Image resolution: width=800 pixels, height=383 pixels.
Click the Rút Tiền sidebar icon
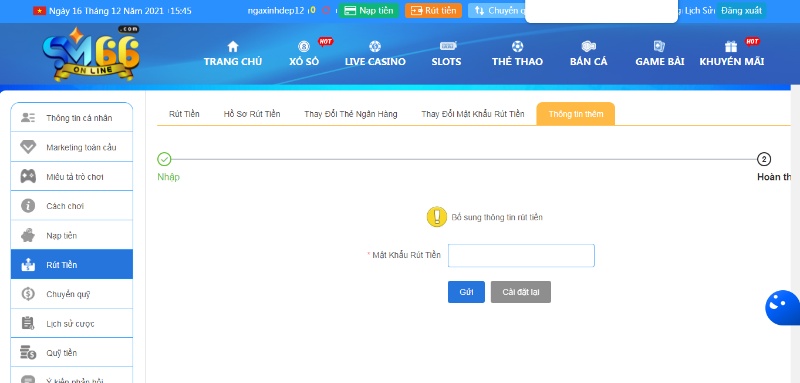pos(28,265)
